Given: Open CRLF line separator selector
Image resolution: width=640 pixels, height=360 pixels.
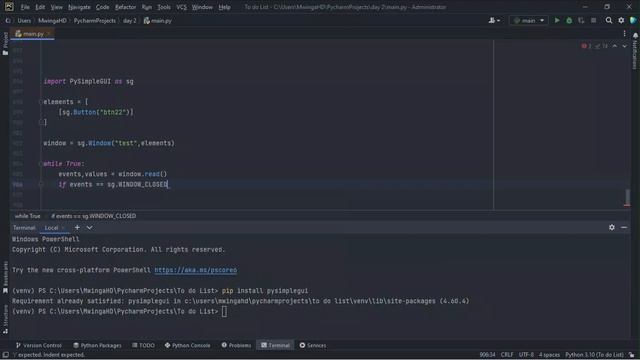Looking at the screenshot, I should 507,355.
